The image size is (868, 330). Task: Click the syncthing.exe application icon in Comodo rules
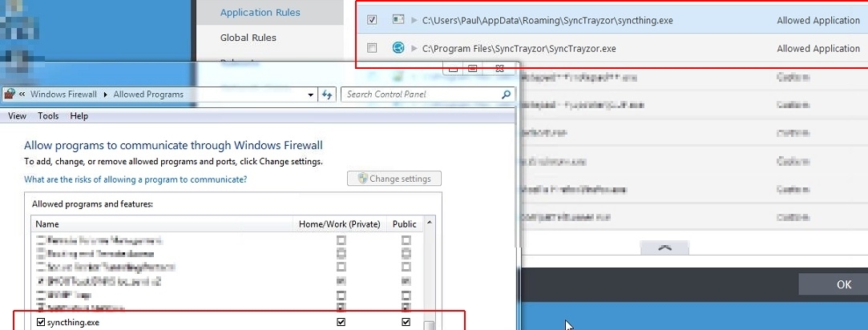(398, 20)
